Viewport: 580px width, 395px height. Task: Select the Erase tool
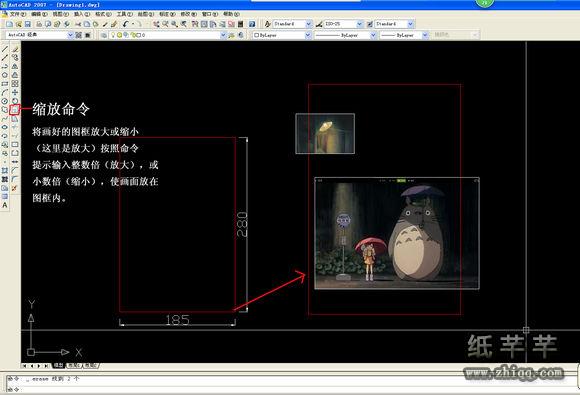(x=15, y=49)
